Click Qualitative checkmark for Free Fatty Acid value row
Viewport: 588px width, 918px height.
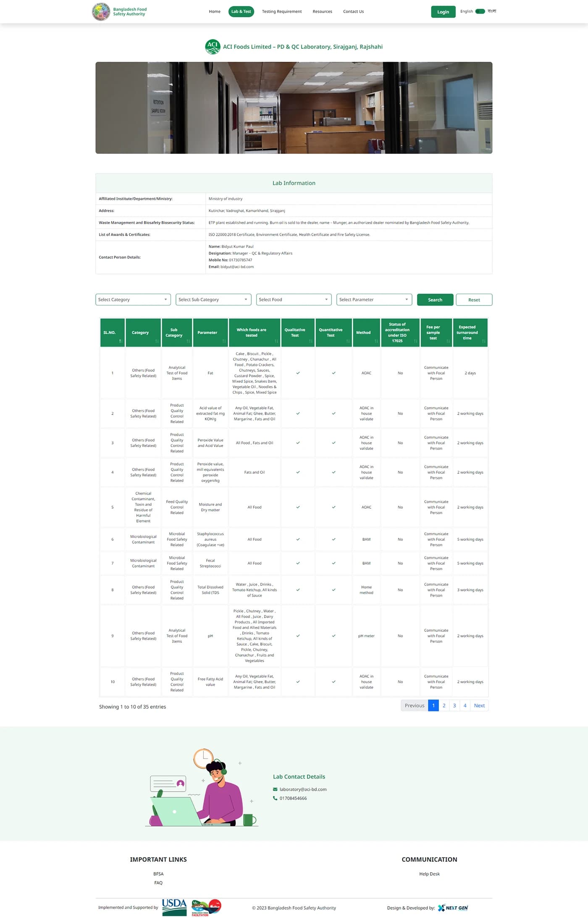click(298, 681)
